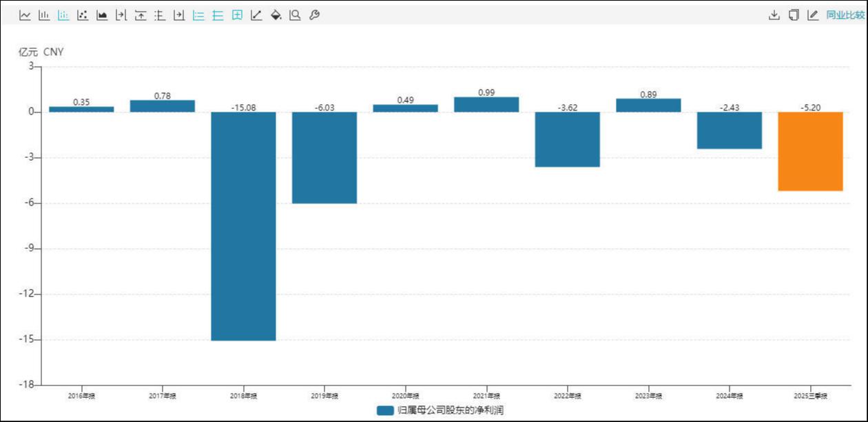868x422 pixels.
Task: Click the paint bucket fill icon
Action: (x=276, y=15)
